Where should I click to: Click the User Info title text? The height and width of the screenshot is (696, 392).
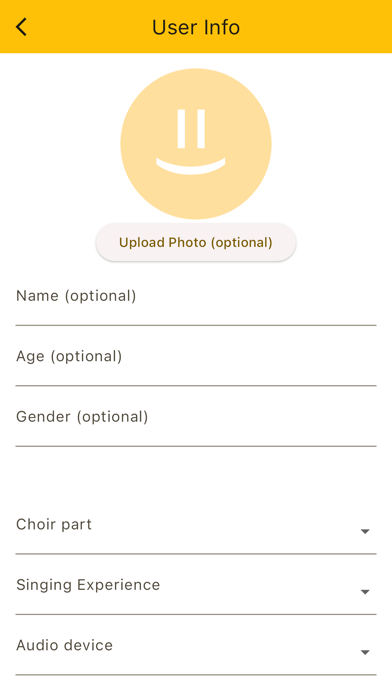tap(196, 27)
